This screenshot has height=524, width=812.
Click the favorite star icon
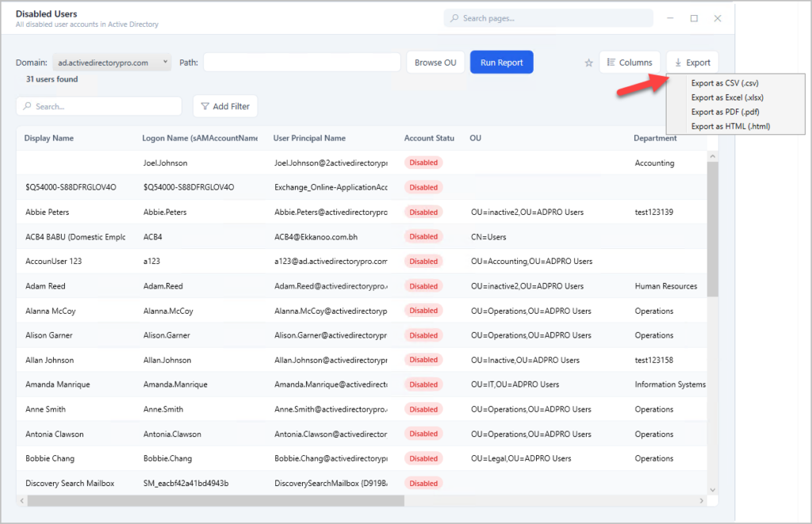(x=589, y=63)
